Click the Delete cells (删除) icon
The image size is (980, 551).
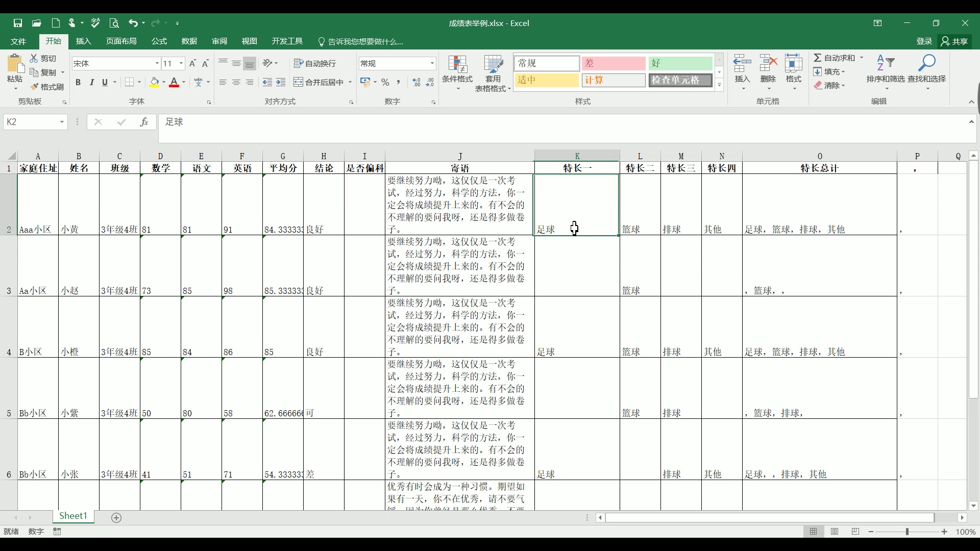click(768, 63)
